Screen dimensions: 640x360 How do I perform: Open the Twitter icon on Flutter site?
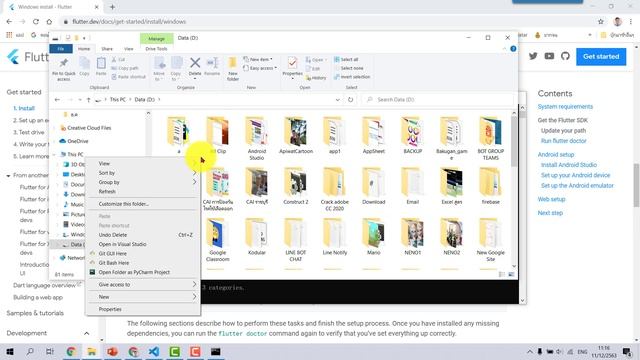click(x=533, y=56)
